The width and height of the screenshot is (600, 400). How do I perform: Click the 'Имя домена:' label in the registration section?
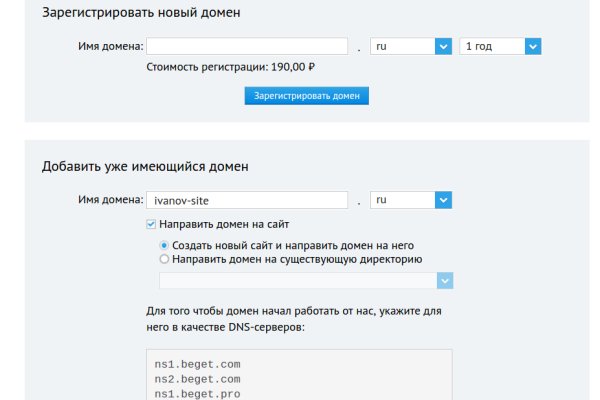pyautogui.click(x=111, y=46)
